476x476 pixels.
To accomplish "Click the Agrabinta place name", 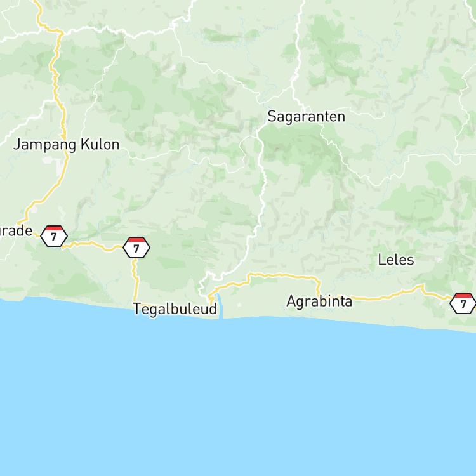I will coord(319,301).
